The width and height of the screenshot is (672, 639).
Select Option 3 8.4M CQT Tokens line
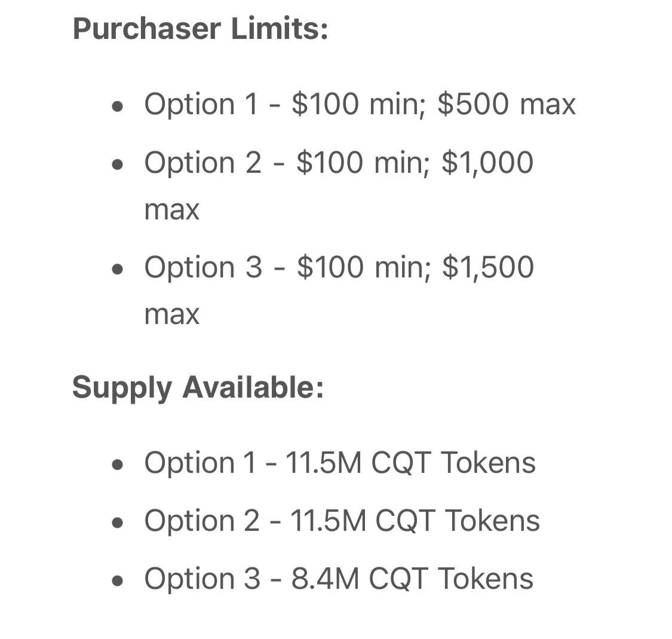339,579
